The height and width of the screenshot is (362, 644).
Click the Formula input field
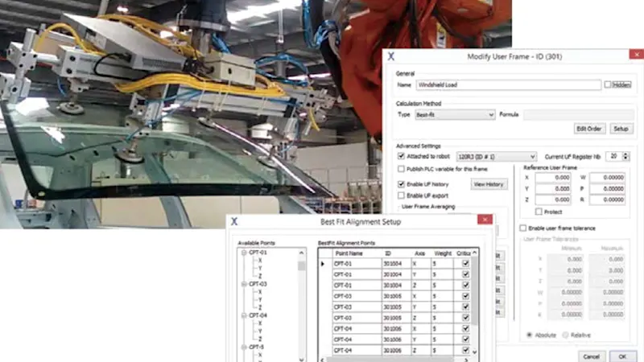coord(579,114)
